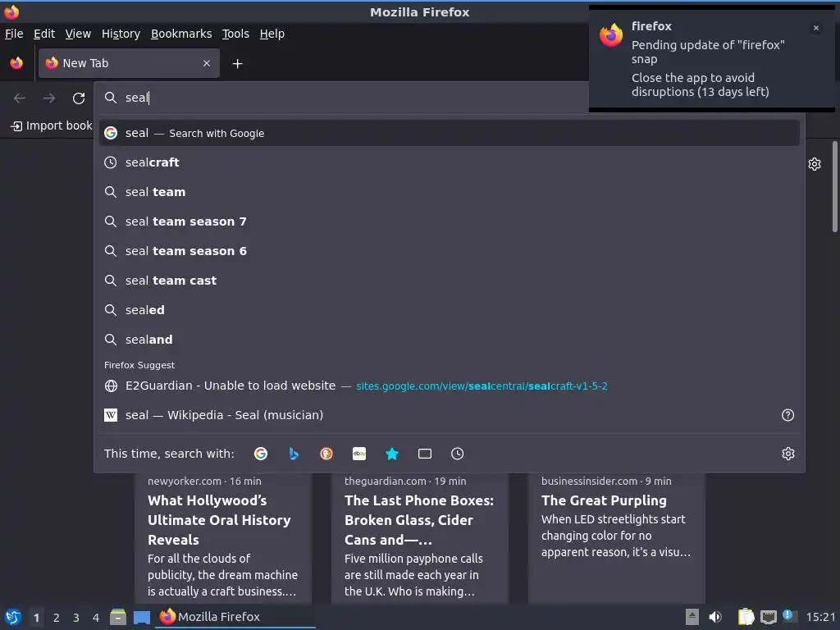
Task: Click the network monitor tray icon
Action: (769, 617)
